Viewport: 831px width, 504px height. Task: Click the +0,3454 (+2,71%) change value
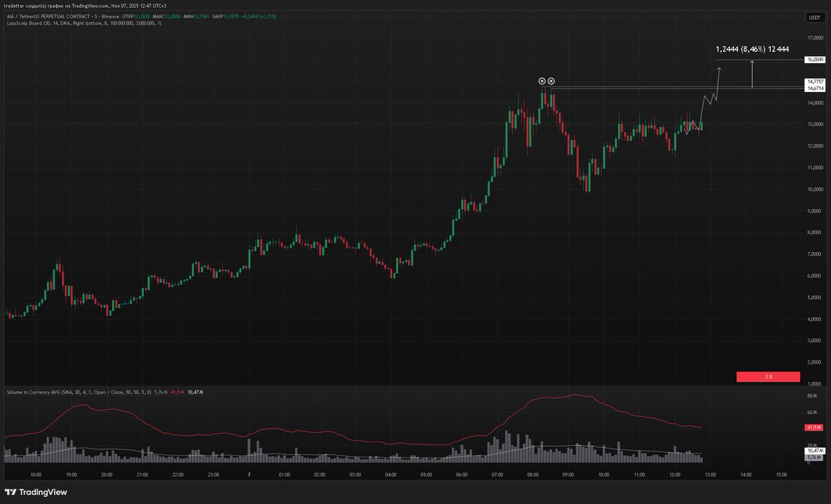click(258, 16)
